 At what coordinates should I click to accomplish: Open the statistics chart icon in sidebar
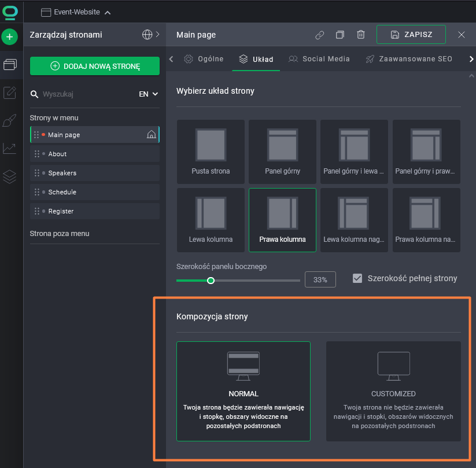click(x=10, y=149)
